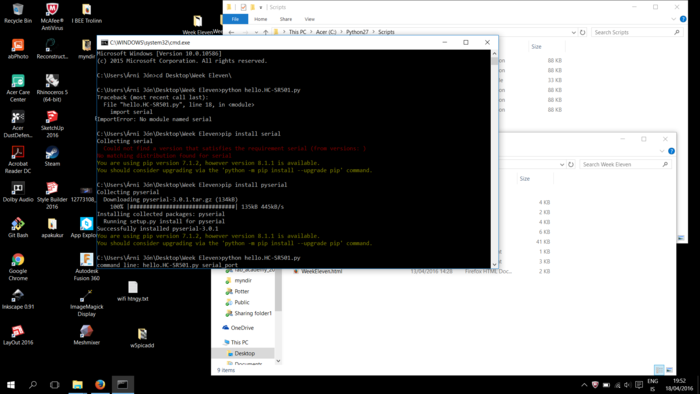Click the Search Scripts field
The image size is (700, 394).
point(637,32)
